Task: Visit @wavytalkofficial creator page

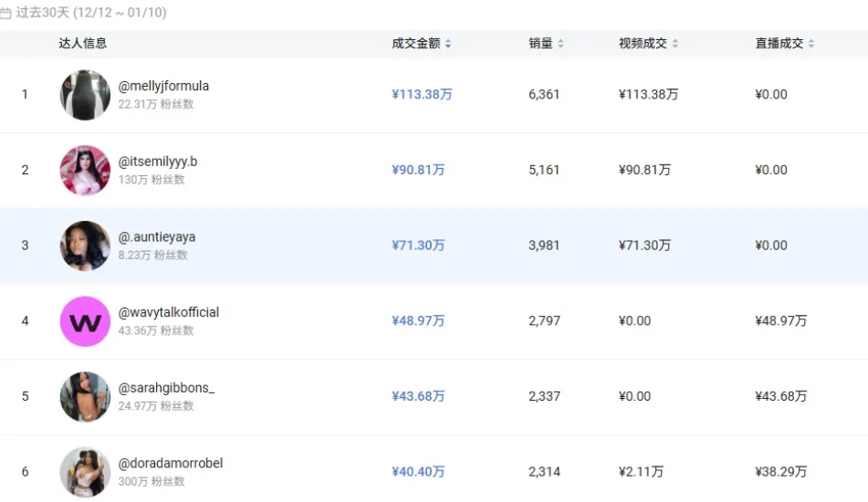Action: pyautogui.click(x=169, y=312)
